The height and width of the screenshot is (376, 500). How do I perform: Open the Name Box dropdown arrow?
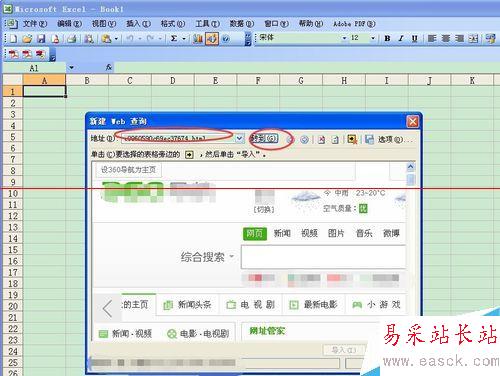point(71,68)
